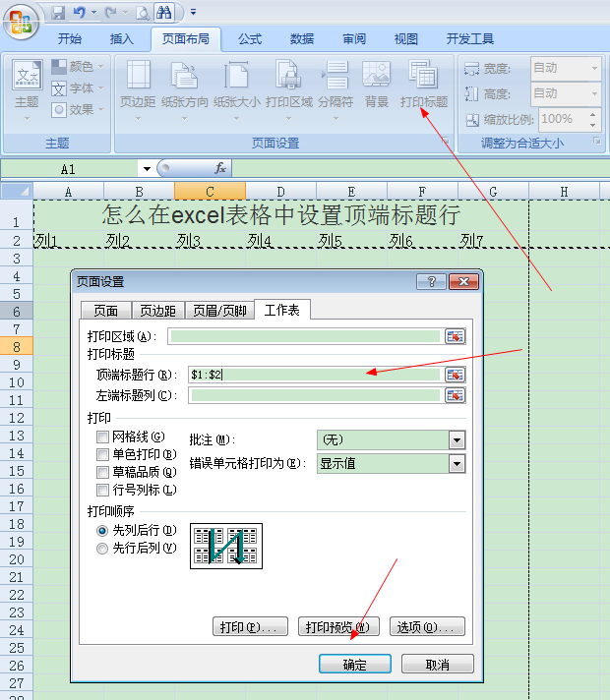This screenshot has width=610, height=700.
Task: Enable the 网格线 gridlines checkbox
Action: coord(102,437)
